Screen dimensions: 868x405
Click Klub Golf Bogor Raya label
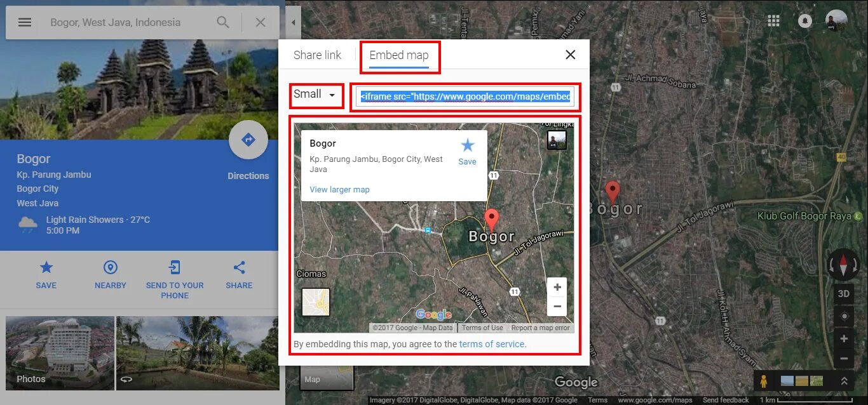[x=804, y=216]
